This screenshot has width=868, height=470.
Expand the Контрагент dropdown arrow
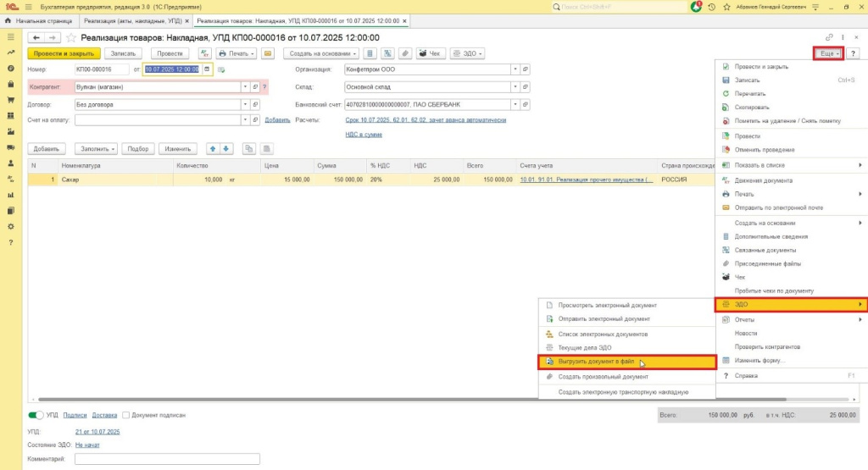246,86
